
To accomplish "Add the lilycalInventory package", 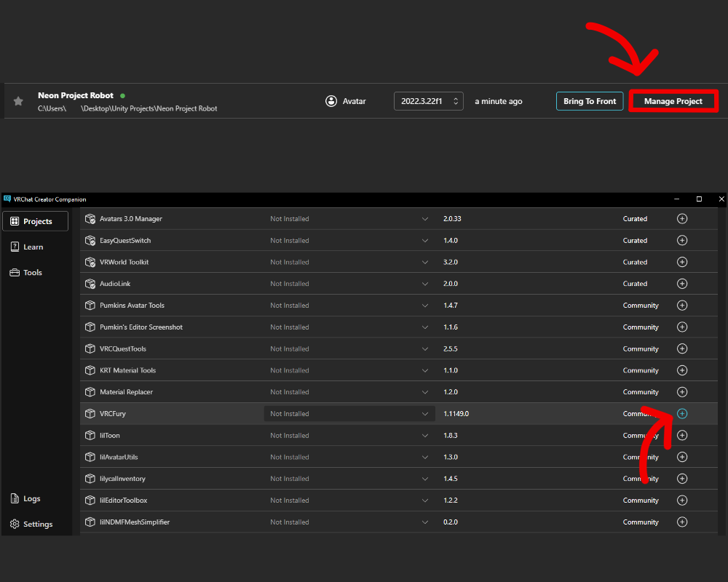I will click(x=682, y=479).
